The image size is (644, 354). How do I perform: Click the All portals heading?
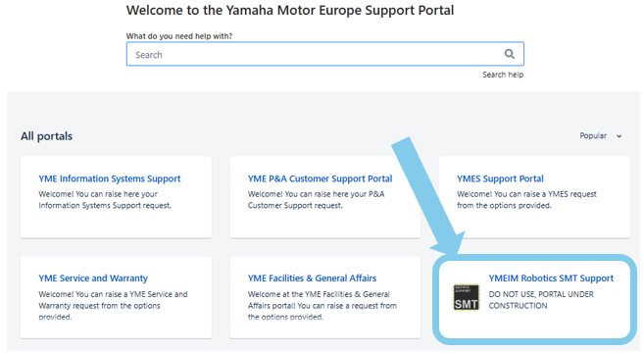coord(46,136)
